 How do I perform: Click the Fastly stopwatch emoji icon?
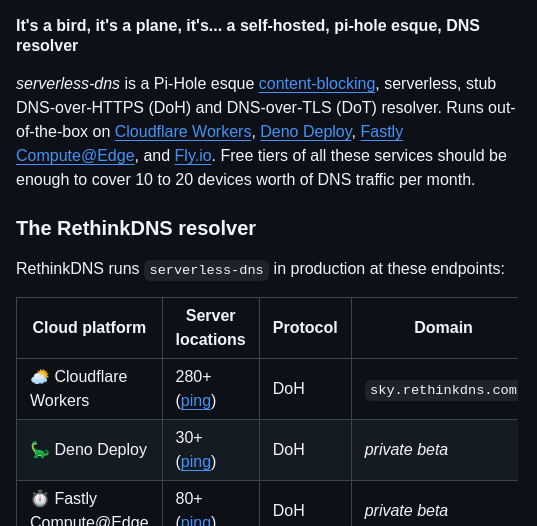(40, 499)
